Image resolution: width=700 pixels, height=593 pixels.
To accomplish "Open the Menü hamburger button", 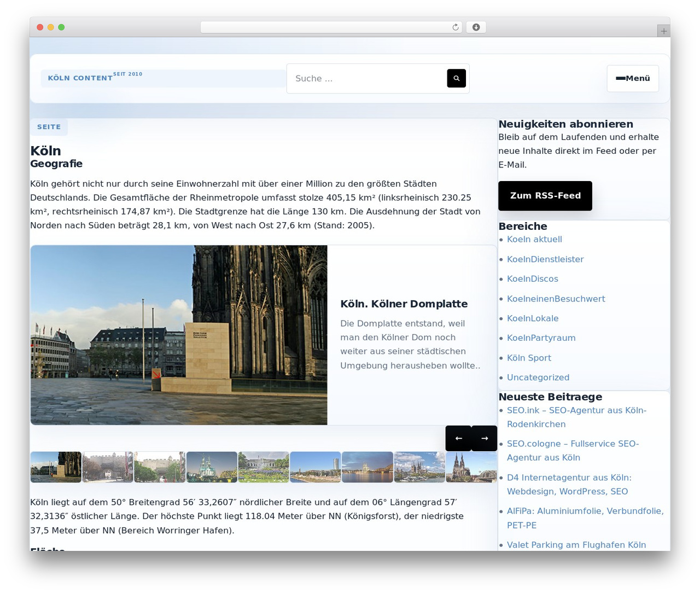I will tap(633, 78).
